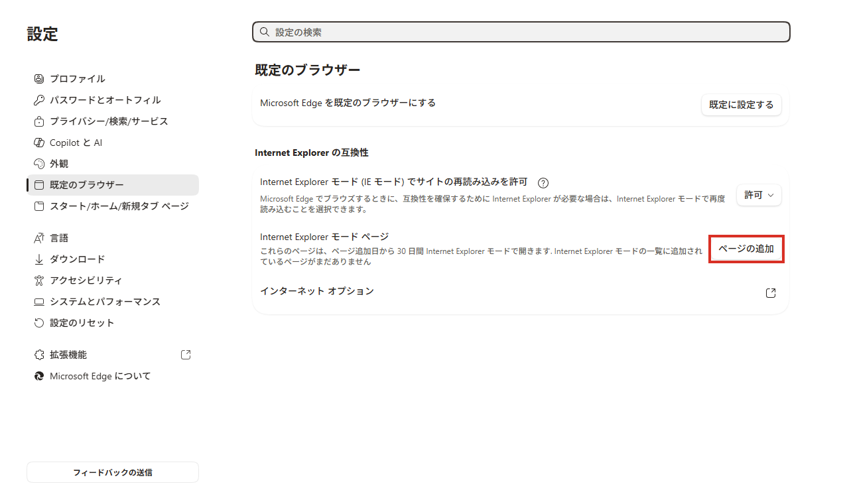
Task: Click the Internet Explorer モード ページ label
Action: (324, 237)
